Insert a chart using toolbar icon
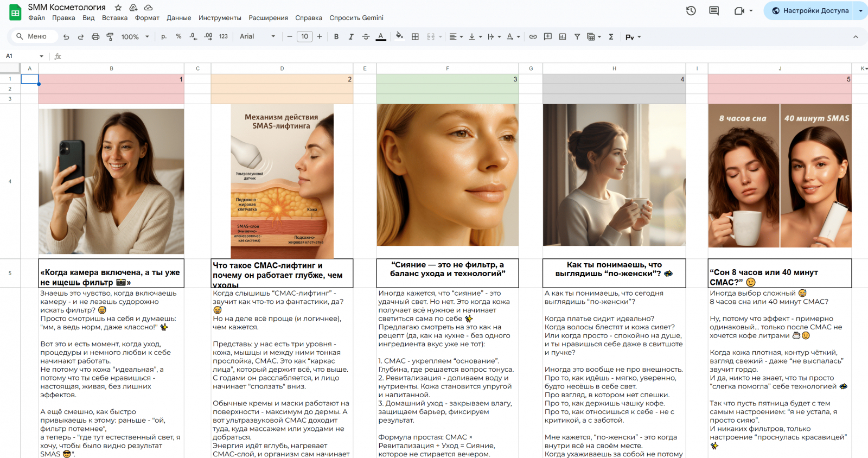 pyautogui.click(x=563, y=37)
